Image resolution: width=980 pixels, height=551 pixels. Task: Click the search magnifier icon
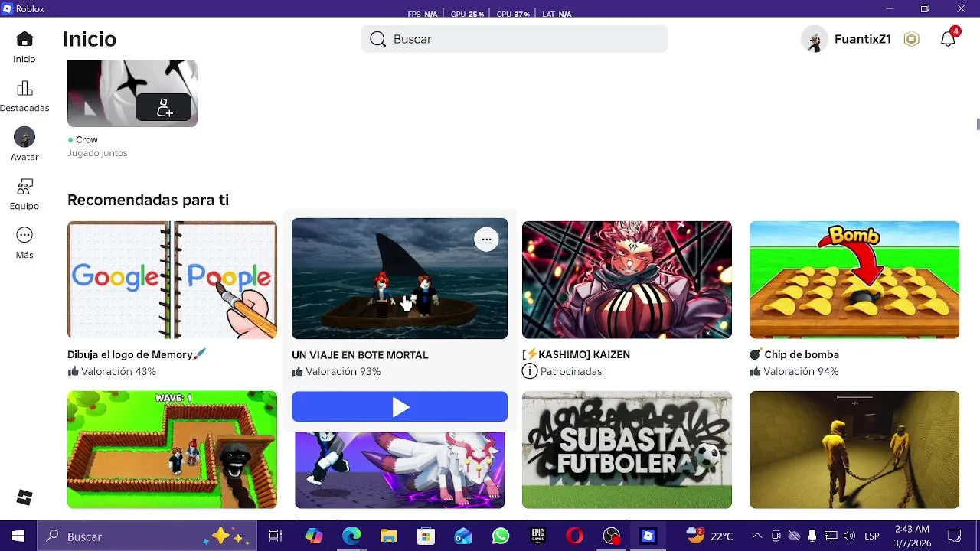(377, 39)
